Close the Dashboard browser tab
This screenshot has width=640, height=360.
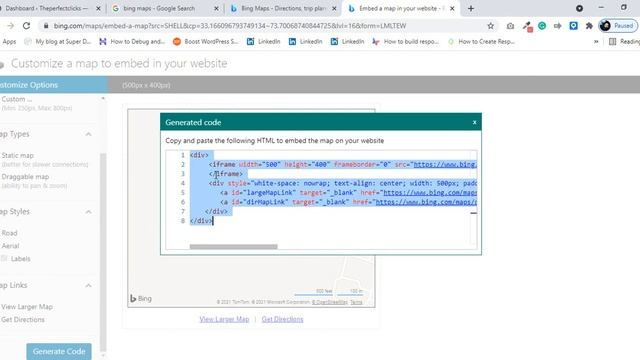(98, 8)
